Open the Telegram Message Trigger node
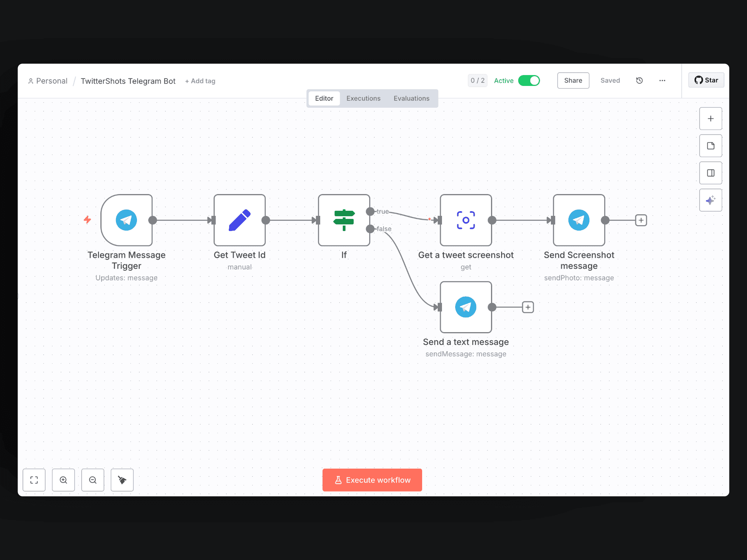Screen dimensions: 747x560 (126, 220)
